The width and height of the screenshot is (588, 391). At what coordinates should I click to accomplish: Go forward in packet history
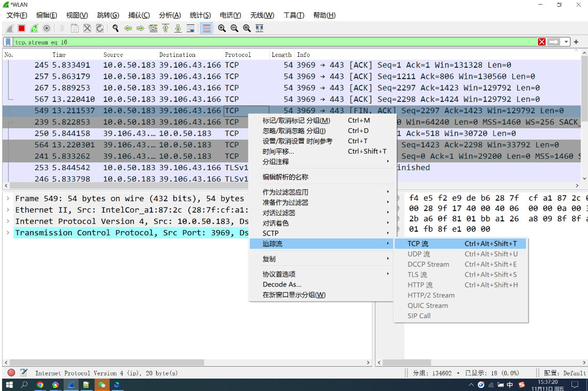click(140, 28)
